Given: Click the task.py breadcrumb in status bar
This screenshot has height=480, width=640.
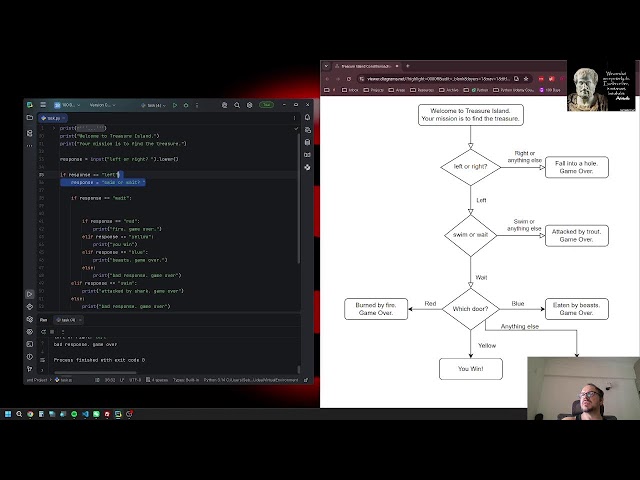Looking at the screenshot, I should point(64,380).
